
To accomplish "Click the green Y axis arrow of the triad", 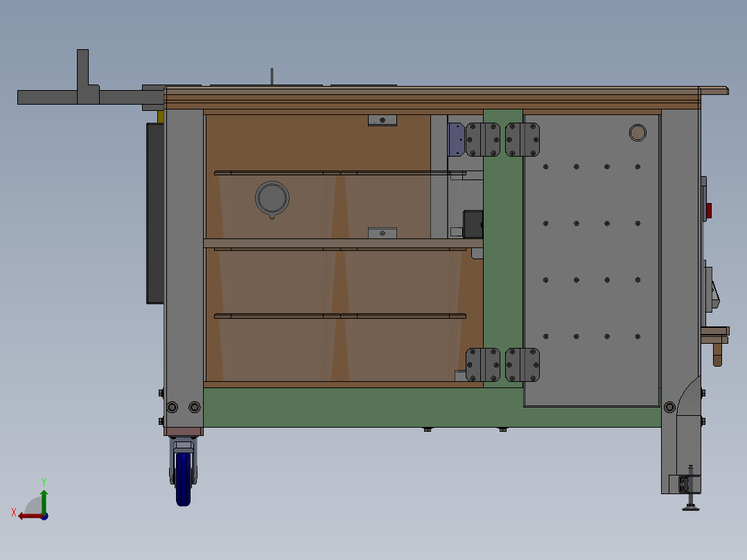I will [x=44, y=501].
